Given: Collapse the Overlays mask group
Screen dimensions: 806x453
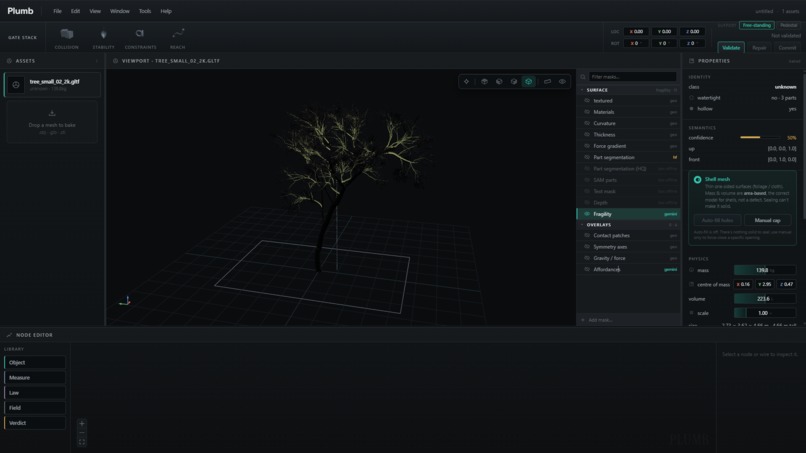Looking at the screenshot, I should (582, 225).
